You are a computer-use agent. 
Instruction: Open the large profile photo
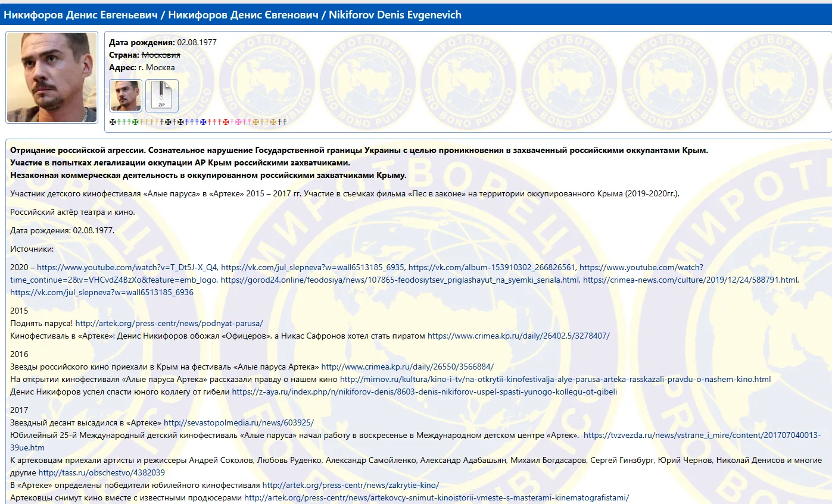tap(52, 77)
